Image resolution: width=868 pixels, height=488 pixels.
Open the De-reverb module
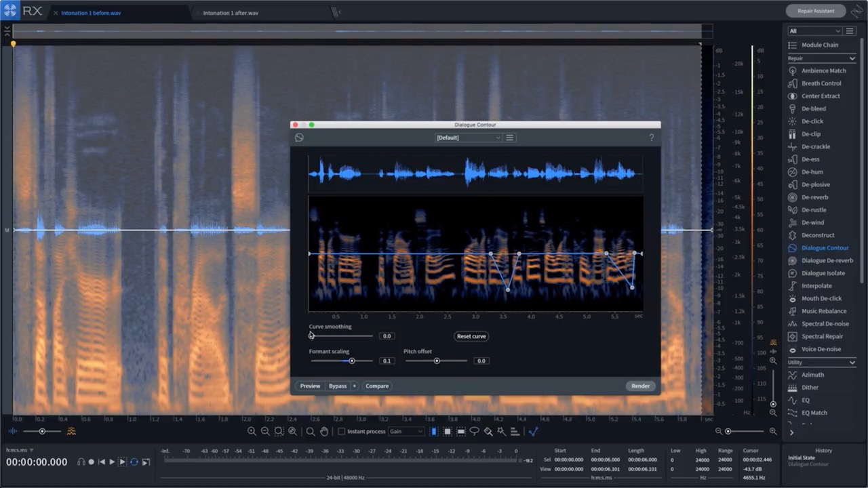pyautogui.click(x=814, y=197)
